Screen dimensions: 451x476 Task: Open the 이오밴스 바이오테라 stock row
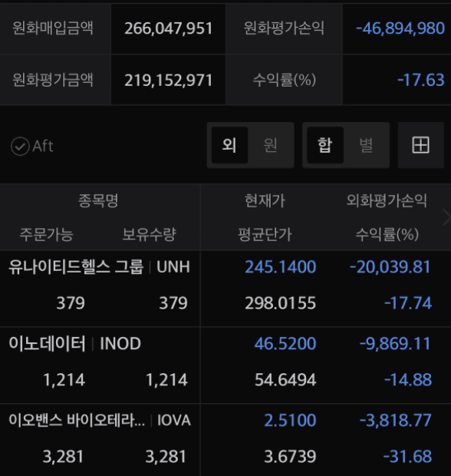pos(225,440)
